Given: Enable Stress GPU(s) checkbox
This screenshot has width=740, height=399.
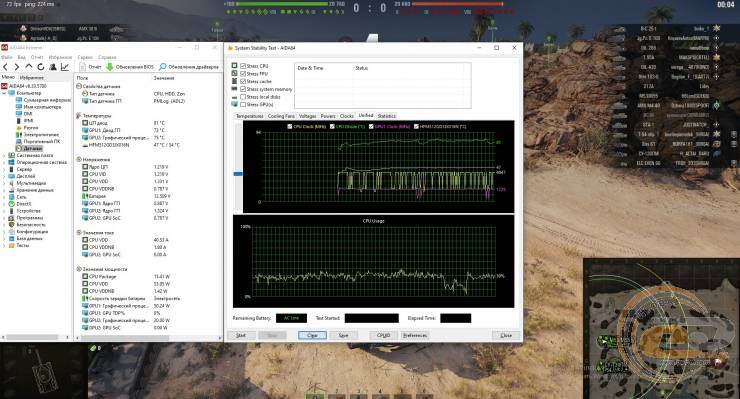Looking at the screenshot, I should (243, 104).
